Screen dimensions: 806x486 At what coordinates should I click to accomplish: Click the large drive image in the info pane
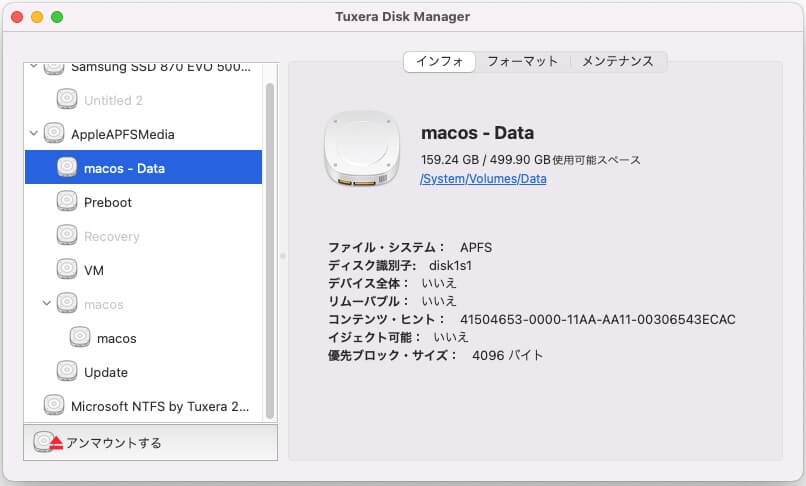(362, 148)
